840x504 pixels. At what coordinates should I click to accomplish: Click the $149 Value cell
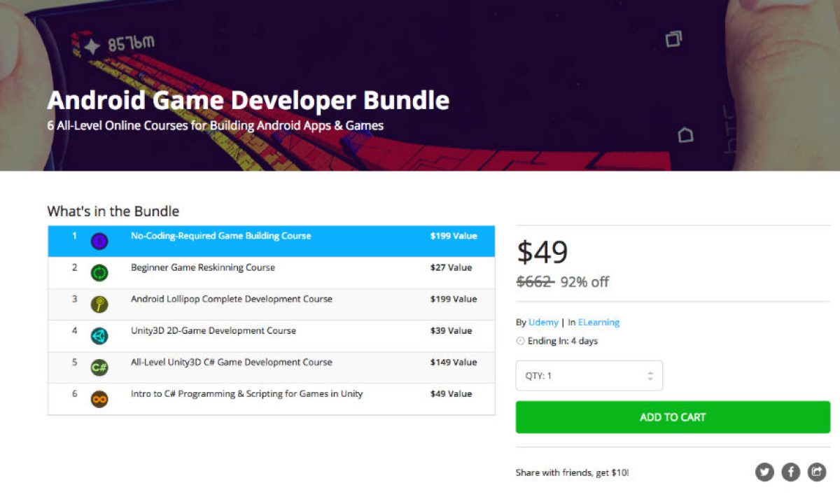[x=454, y=362]
